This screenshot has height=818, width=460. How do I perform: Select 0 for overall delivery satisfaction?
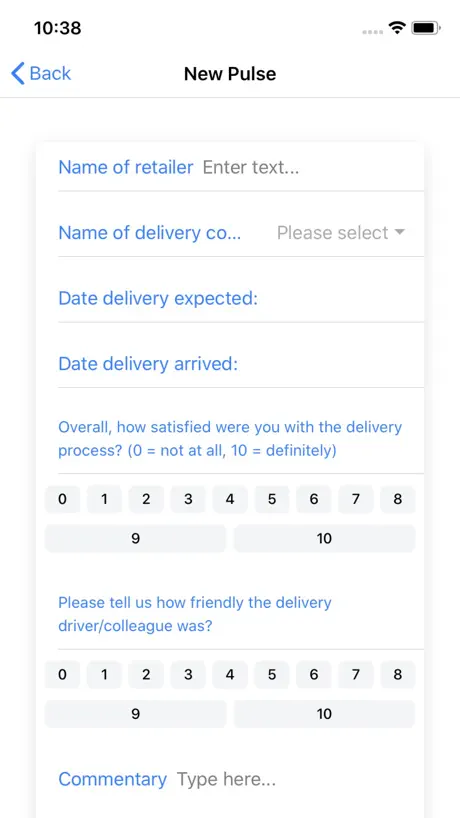pyautogui.click(x=63, y=499)
